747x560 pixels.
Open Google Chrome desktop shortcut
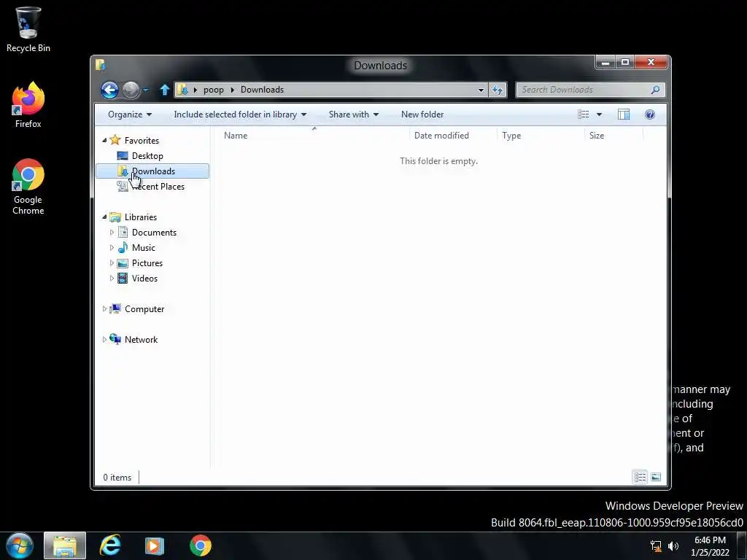28,187
